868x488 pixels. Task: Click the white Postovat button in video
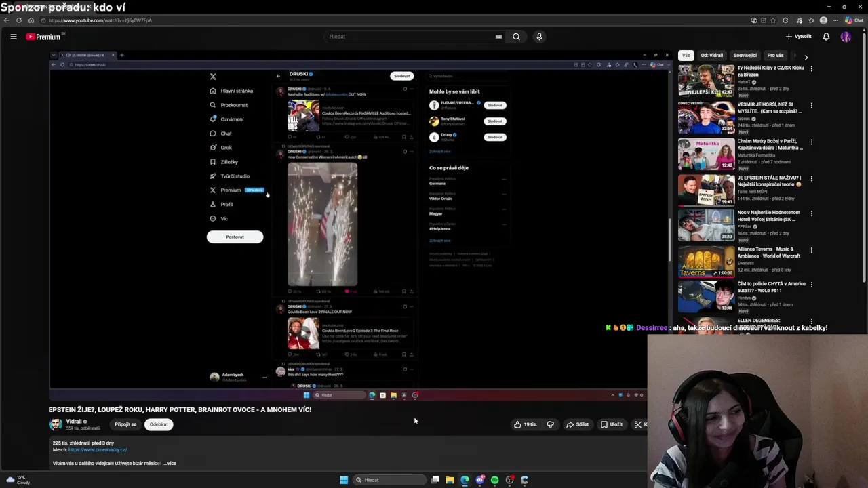tap(235, 237)
